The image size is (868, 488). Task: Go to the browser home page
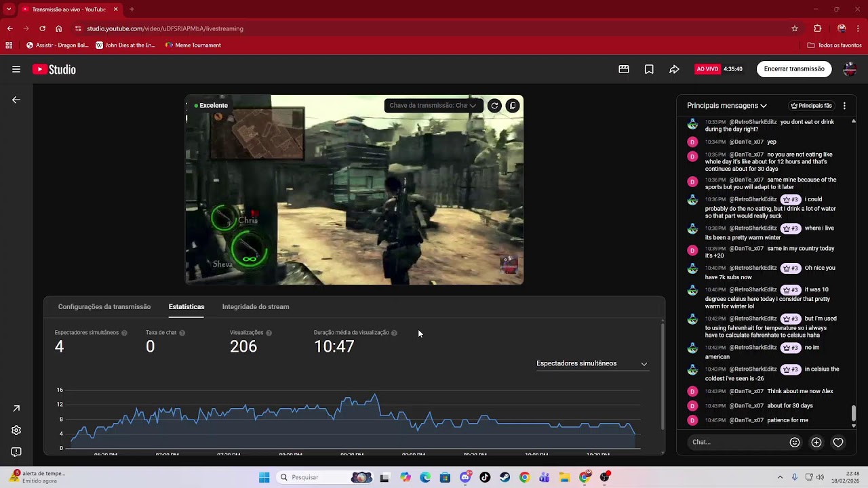pyautogui.click(x=59, y=28)
